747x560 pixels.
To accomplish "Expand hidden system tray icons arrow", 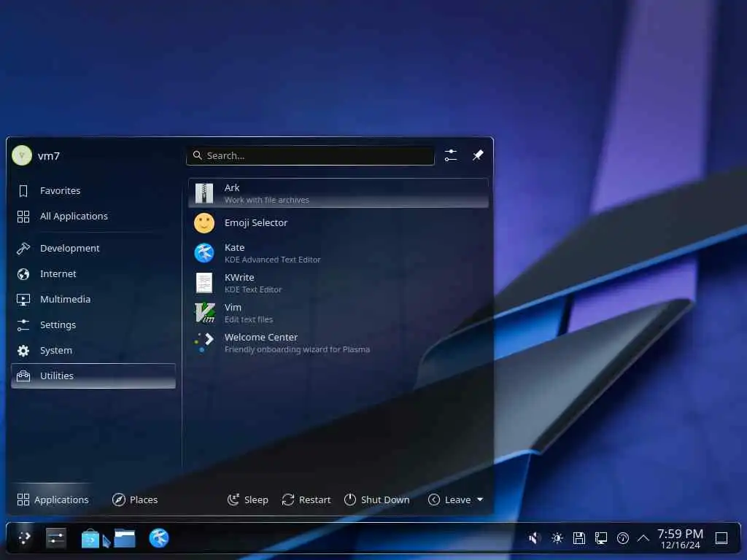I will pos(643,538).
